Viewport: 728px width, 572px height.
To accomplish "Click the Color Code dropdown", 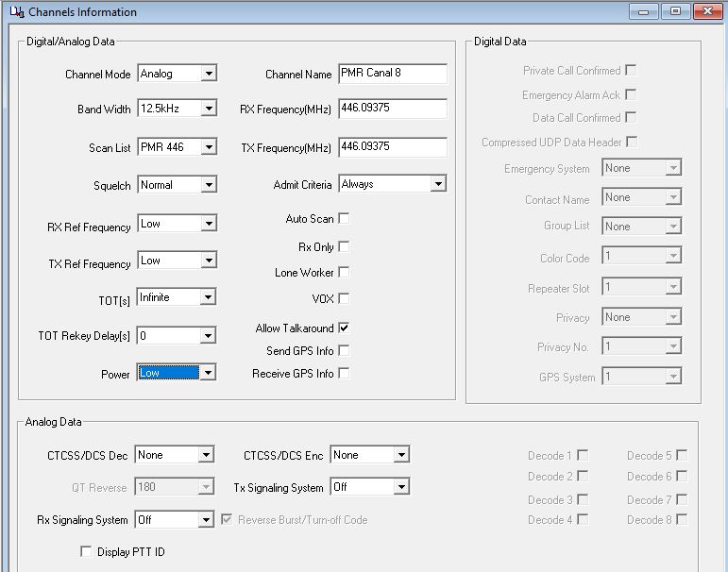I will [642, 256].
